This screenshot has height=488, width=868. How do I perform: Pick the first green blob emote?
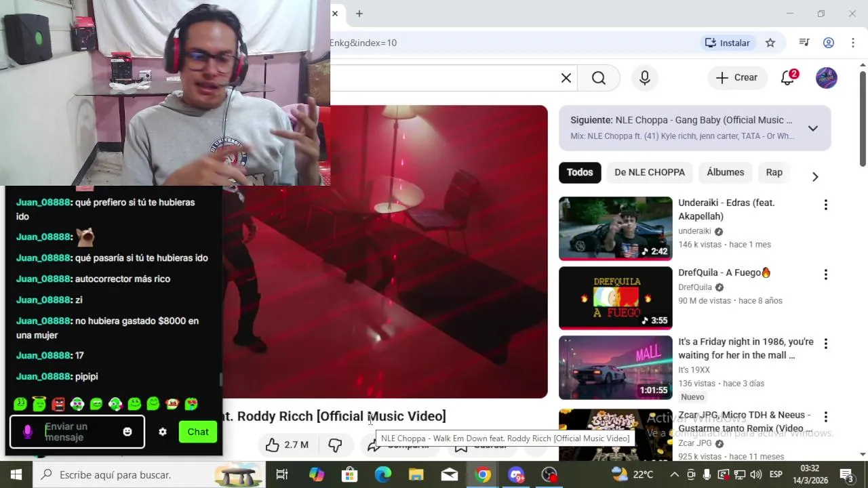tap(20, 404)
